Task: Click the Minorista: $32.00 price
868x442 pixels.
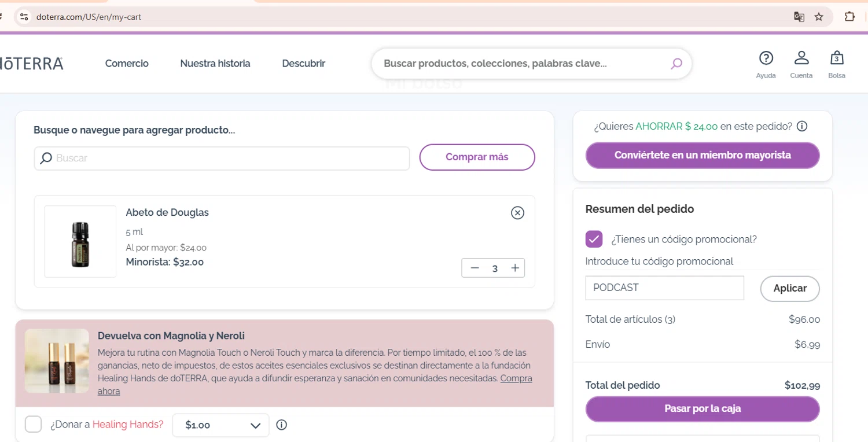Action: point(165,262)
